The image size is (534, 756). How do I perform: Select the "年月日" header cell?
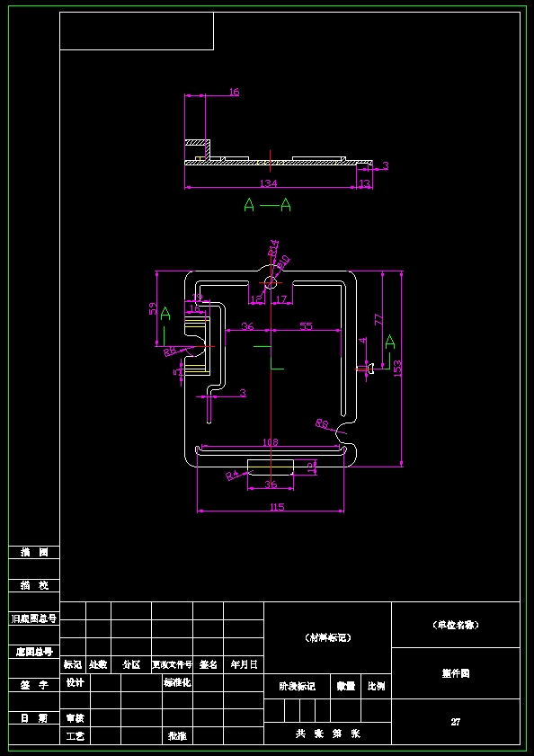pos(244,664)
